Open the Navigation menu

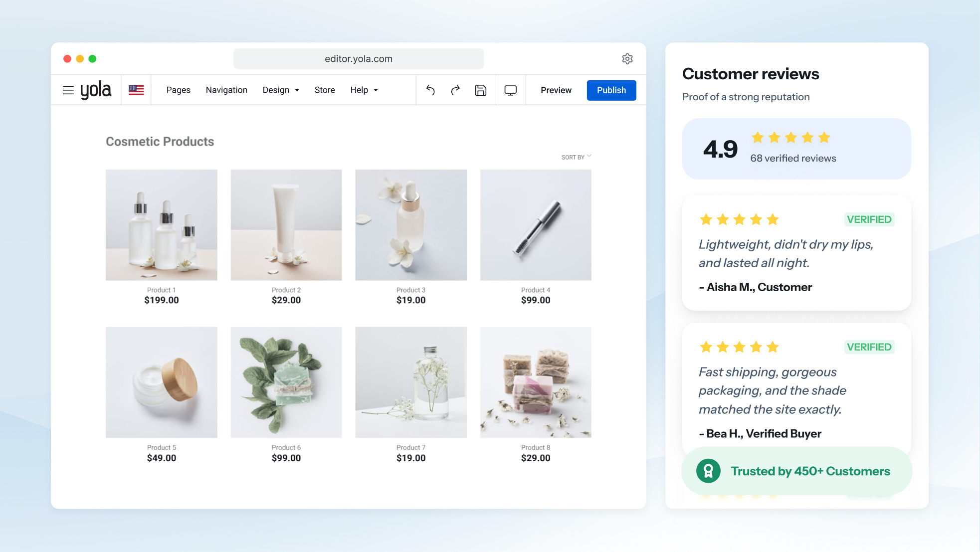coord(226,90)
